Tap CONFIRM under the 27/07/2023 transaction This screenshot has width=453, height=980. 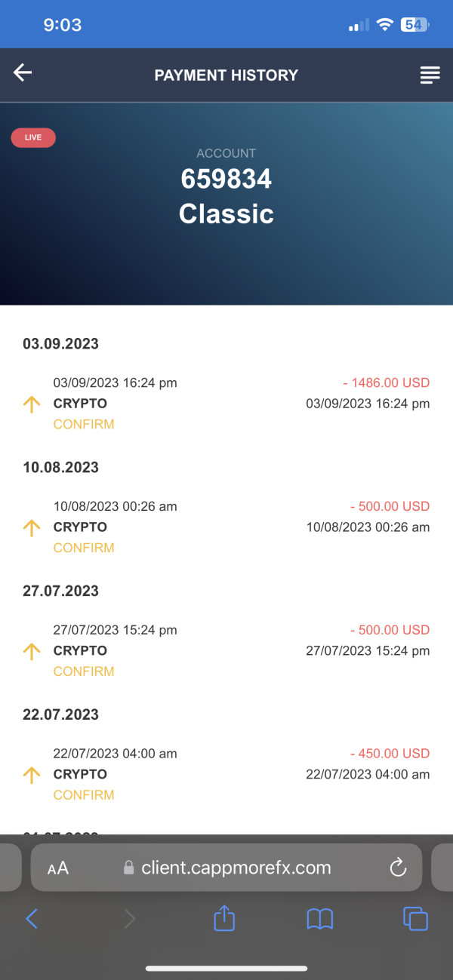point(84,671)
